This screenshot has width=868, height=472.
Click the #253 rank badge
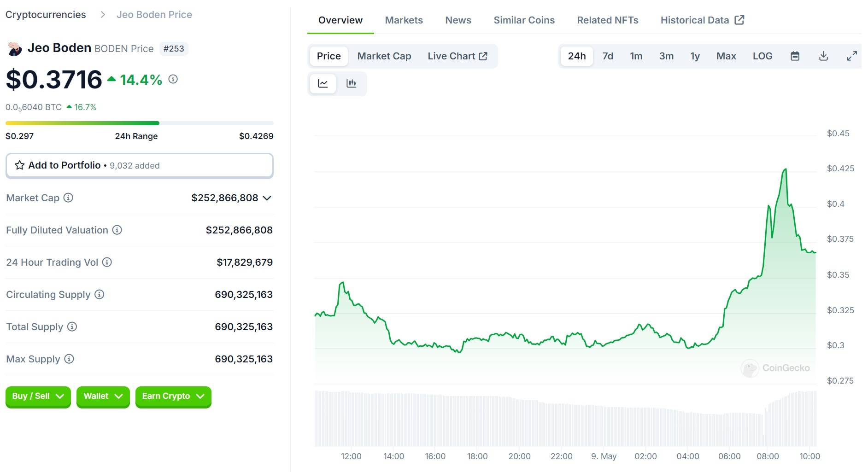174,49
